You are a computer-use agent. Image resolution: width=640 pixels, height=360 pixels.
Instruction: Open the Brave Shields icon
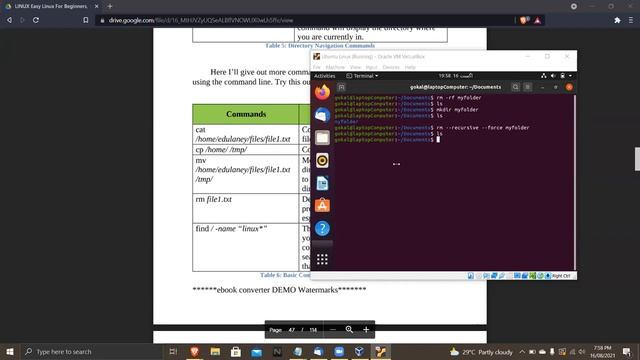click(524, 20)
